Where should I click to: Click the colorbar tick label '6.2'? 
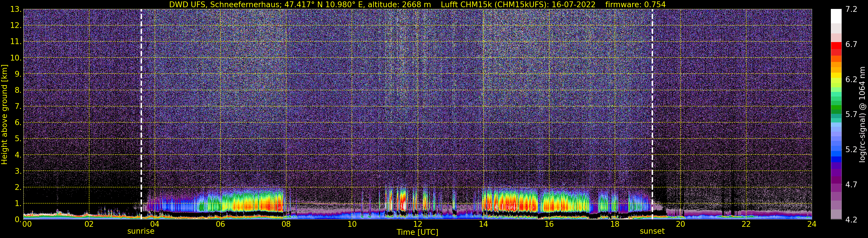851,80
